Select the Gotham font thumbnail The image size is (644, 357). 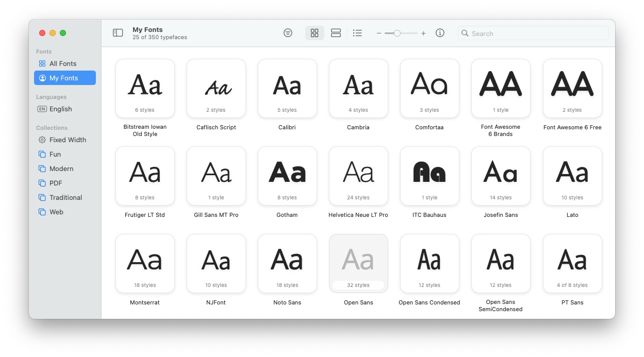coord(287,176)
